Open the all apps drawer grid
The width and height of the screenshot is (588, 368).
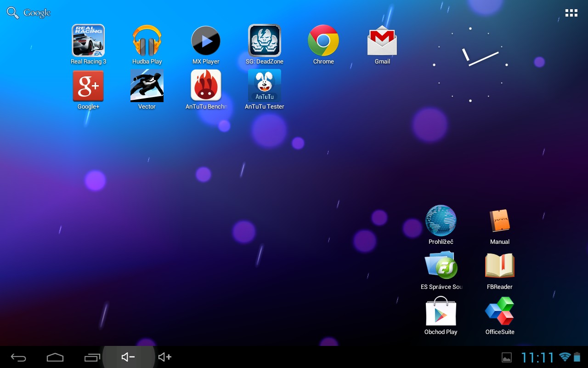point(571,13)
